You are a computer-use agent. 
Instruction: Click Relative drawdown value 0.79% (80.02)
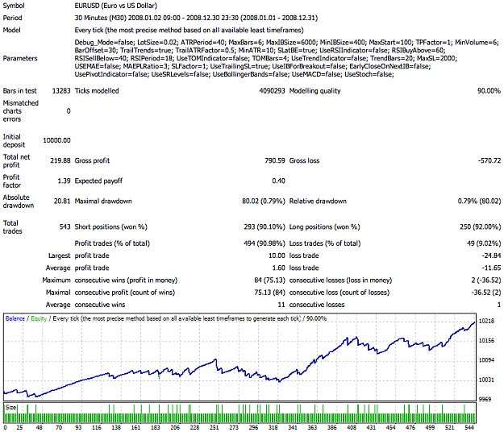point(479,201)
